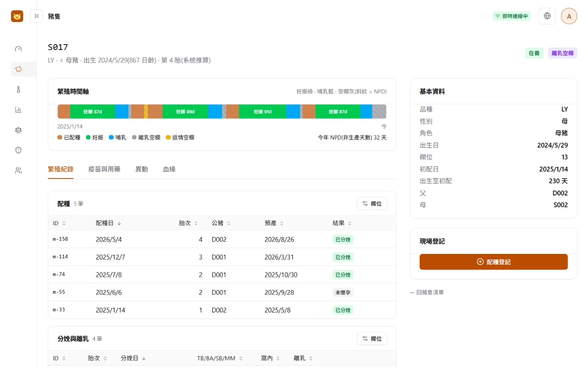Screen dimensions: 588x368
Task: Select the 妊娠 91d timeline segment
Action: [x=263, y=112]
